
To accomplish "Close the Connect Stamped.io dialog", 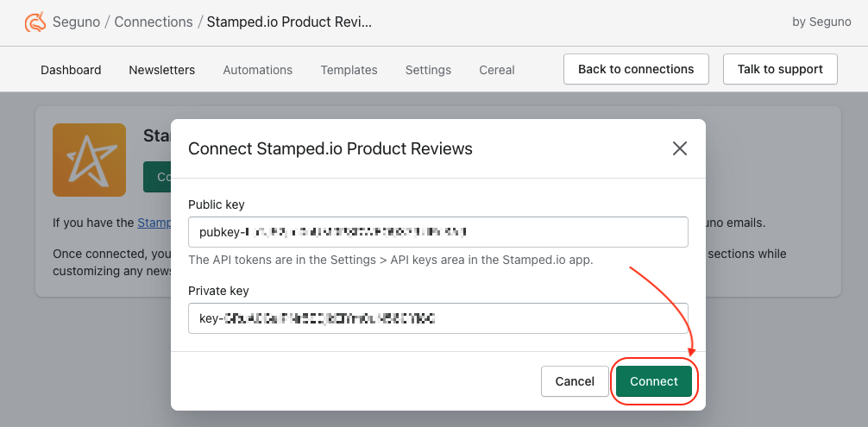I will [679, 148].
